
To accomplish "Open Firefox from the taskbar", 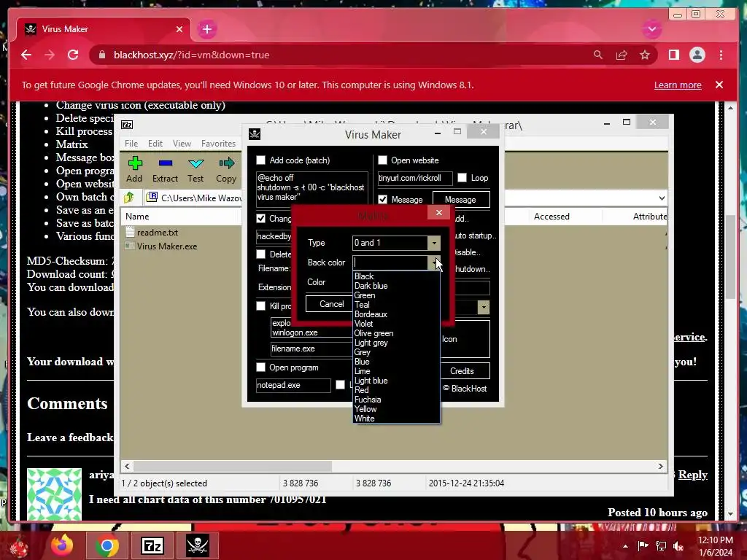I will click(63, 545).
